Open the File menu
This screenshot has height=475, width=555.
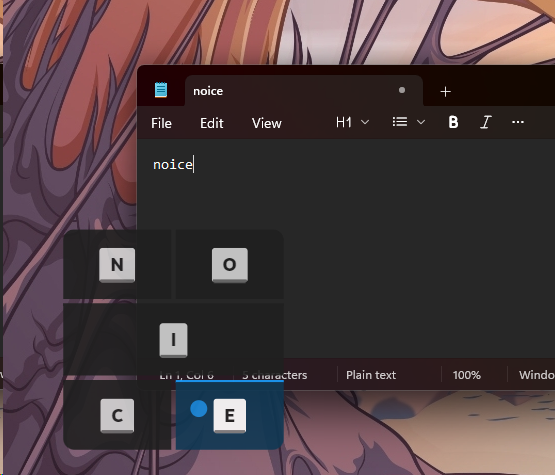click(x=161, y=123)
